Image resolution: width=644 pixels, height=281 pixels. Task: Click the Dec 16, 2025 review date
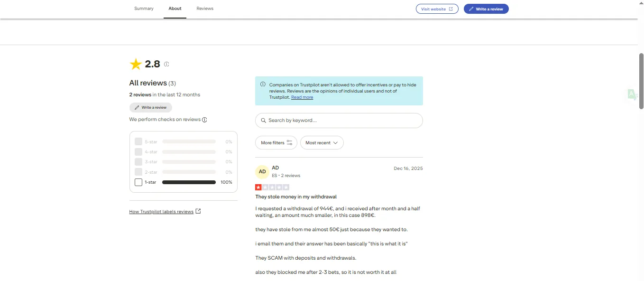click(x=408, y=169)
